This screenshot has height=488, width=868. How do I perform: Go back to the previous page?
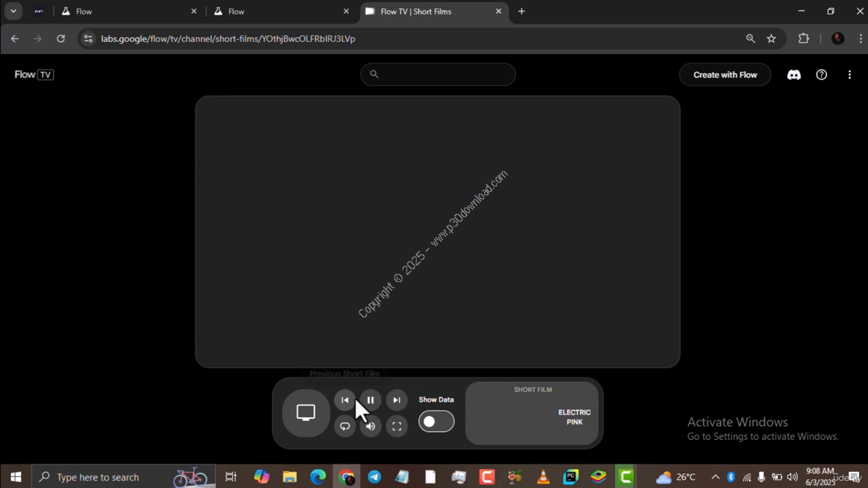tap(15, 39)
